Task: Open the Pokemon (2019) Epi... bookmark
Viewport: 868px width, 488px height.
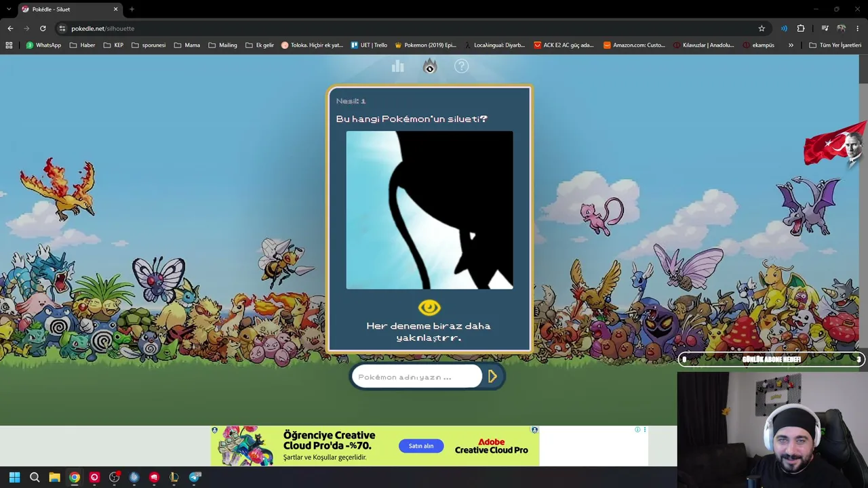Action: 425,45
